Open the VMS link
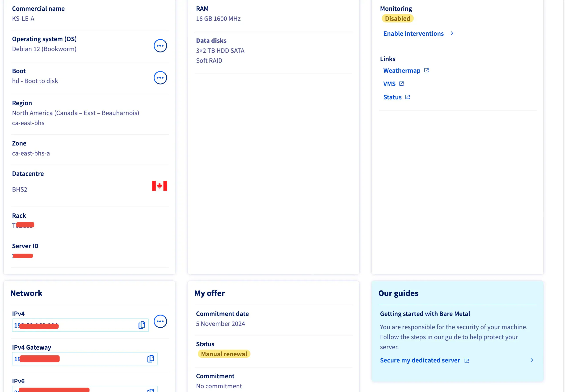 (389, 84)
